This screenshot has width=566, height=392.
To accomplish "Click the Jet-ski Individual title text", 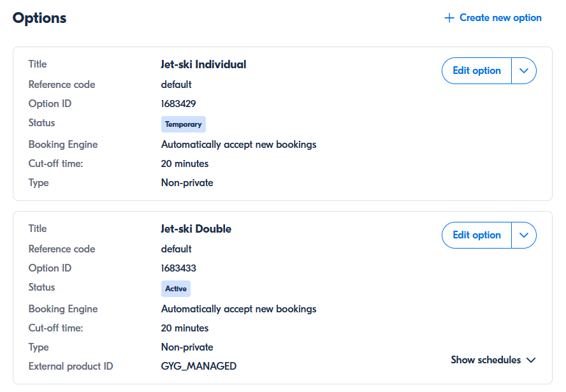I will point(203,64).
